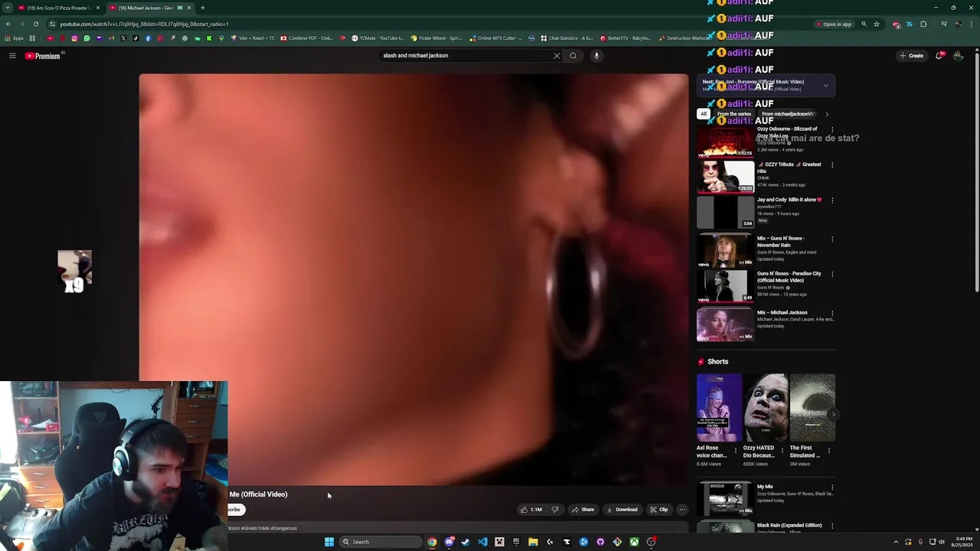Open Steam from the taskbar

click(x=465, y=542)
